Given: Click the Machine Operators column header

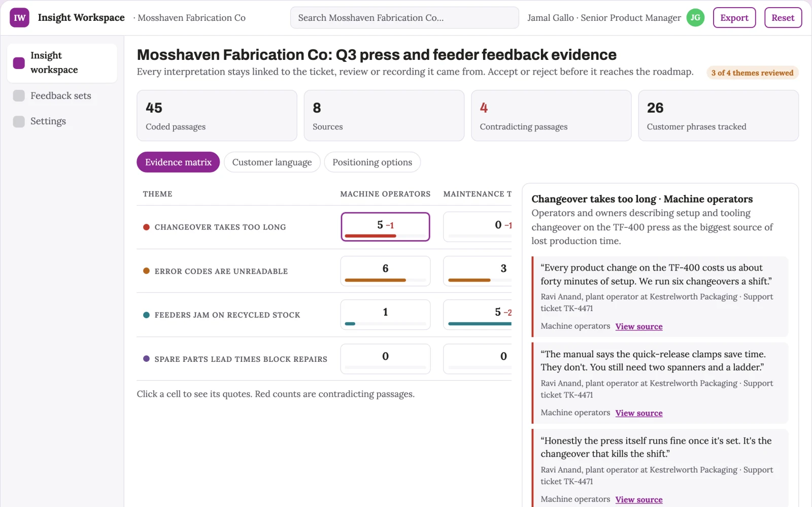Looking at the screenshot, I should tap(385, 194).
